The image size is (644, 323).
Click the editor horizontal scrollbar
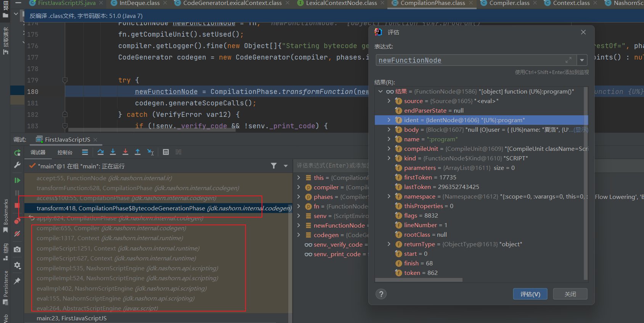151,130
